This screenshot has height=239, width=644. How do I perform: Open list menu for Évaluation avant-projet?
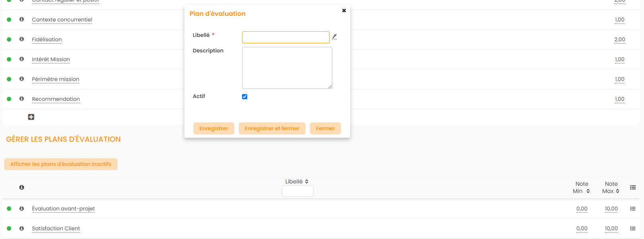point(633,208)
